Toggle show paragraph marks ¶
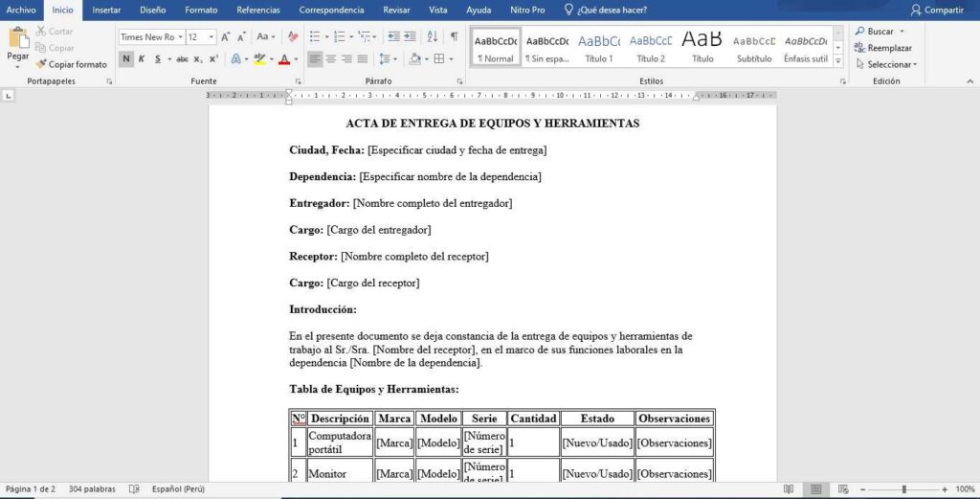This screenshot has height=499, width=980. [455, 37]
